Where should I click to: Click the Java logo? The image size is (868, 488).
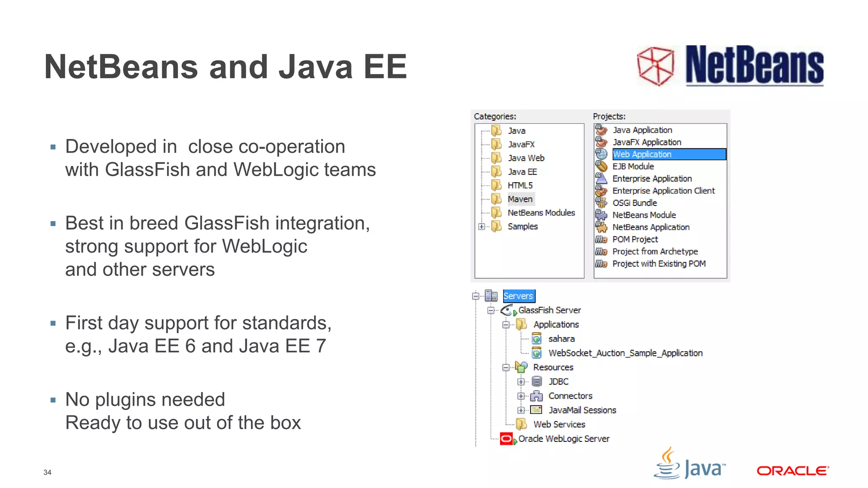coord(690,463)
